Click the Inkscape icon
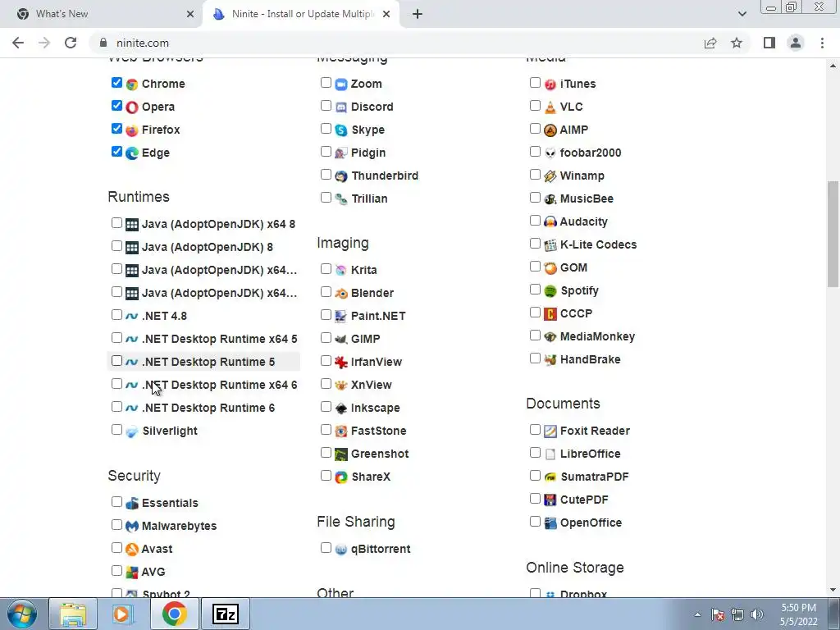840x630 pixels. (x=341, y=409)
